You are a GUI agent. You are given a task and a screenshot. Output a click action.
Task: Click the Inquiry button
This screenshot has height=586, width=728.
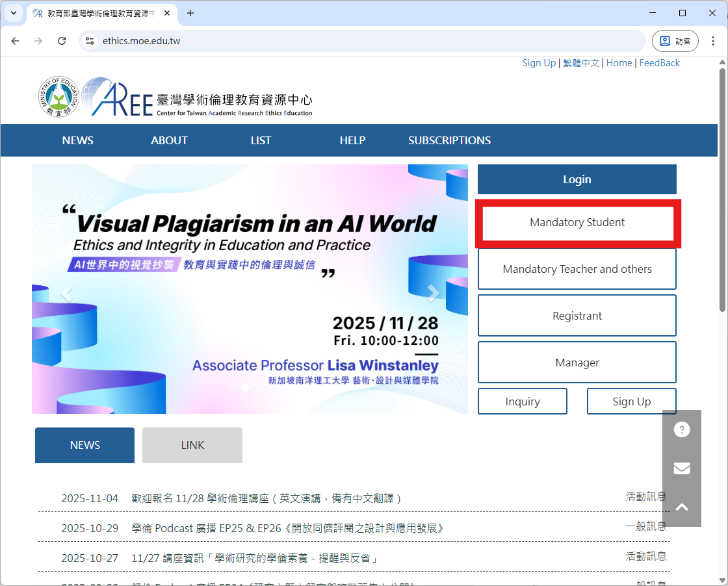tap(522, 401)
